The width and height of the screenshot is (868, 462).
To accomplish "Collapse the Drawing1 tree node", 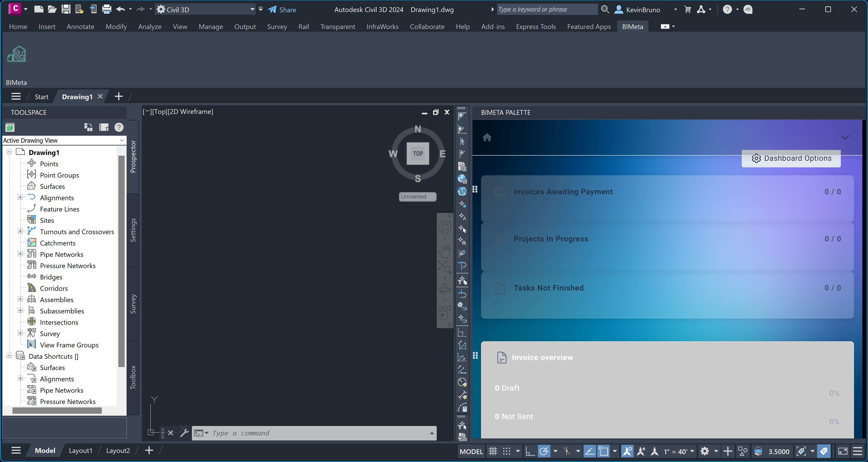I will 9,152.
